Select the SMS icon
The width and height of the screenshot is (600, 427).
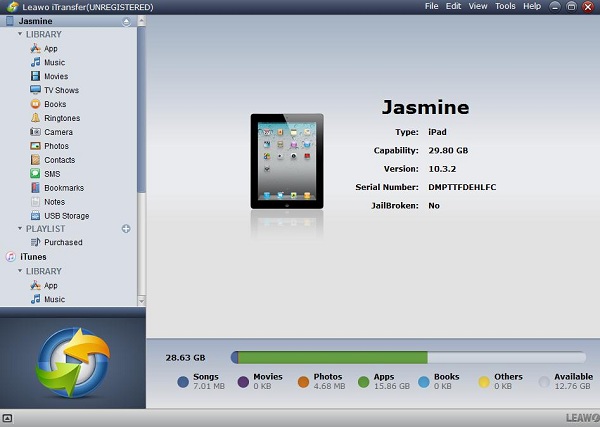tap(35, 174)
